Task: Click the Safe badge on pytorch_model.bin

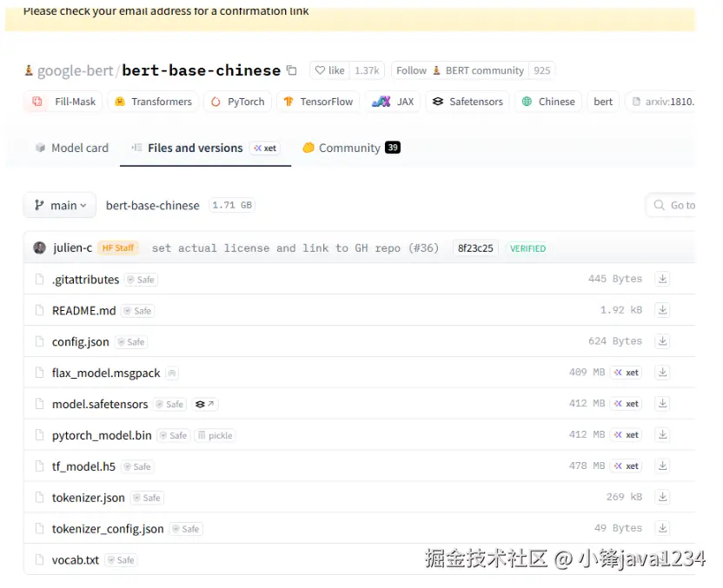Action: pos(174,435)
